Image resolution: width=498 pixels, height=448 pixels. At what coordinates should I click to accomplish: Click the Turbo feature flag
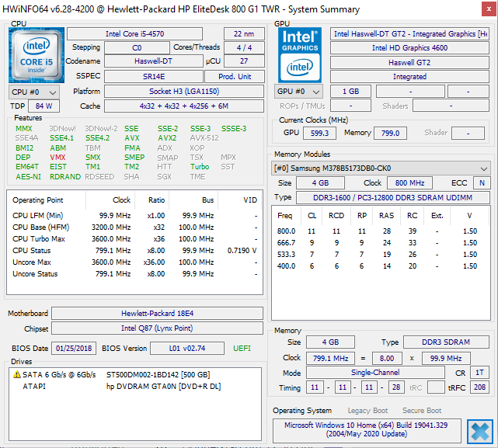(200, 167)
